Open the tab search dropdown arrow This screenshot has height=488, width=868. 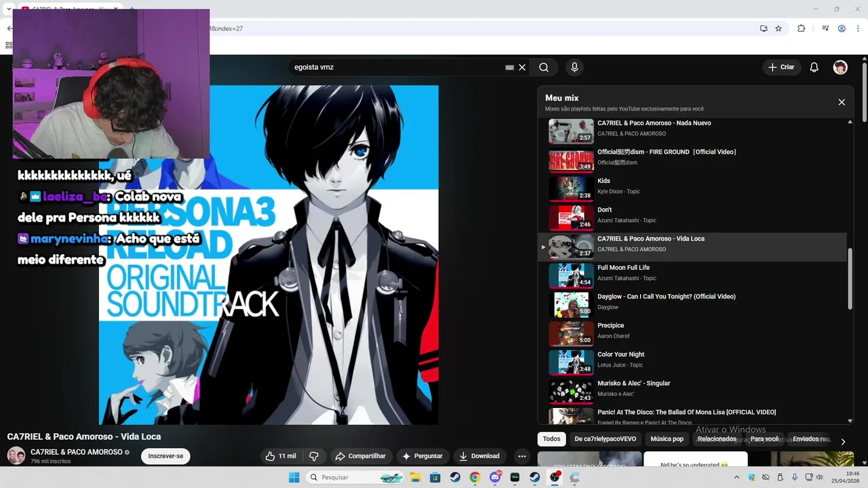9,9
